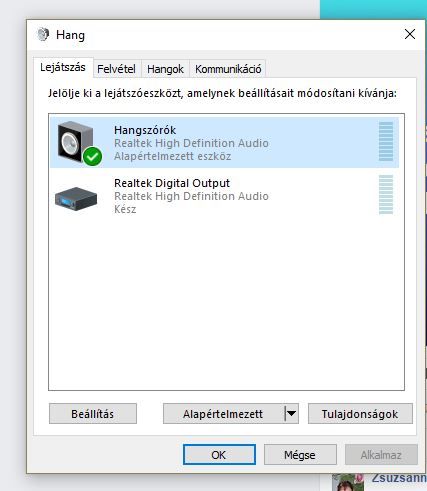
Task: Cancel with the Mégse button
Action: click(300, 455)
